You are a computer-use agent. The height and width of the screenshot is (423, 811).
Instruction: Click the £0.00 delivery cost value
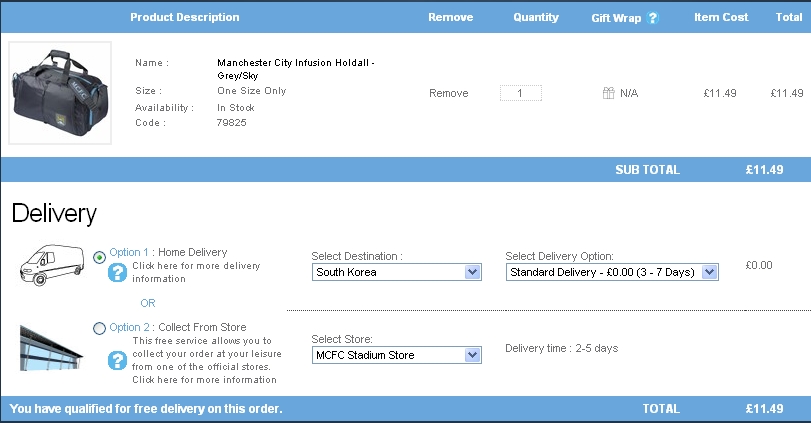759,265
